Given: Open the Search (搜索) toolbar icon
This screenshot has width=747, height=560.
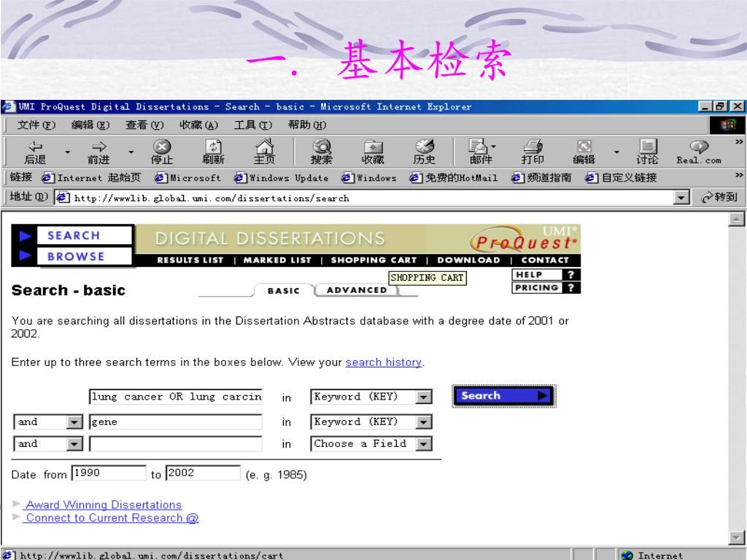Looking at the screenshot, I should click(322, 152).
